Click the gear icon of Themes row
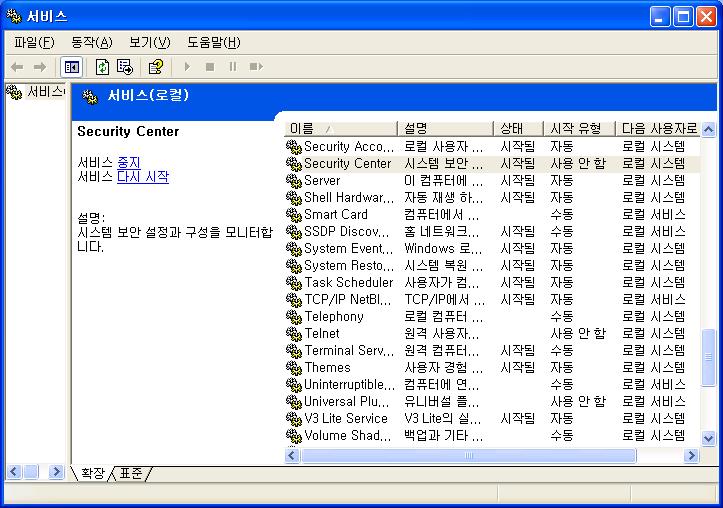This screenshot has height=508, width=723. (294, 368)
